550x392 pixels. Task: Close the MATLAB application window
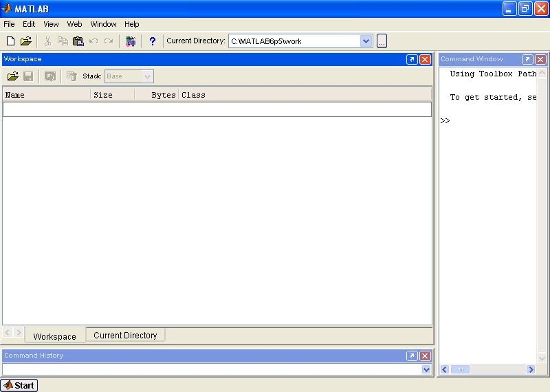click(x=541, y=9)
